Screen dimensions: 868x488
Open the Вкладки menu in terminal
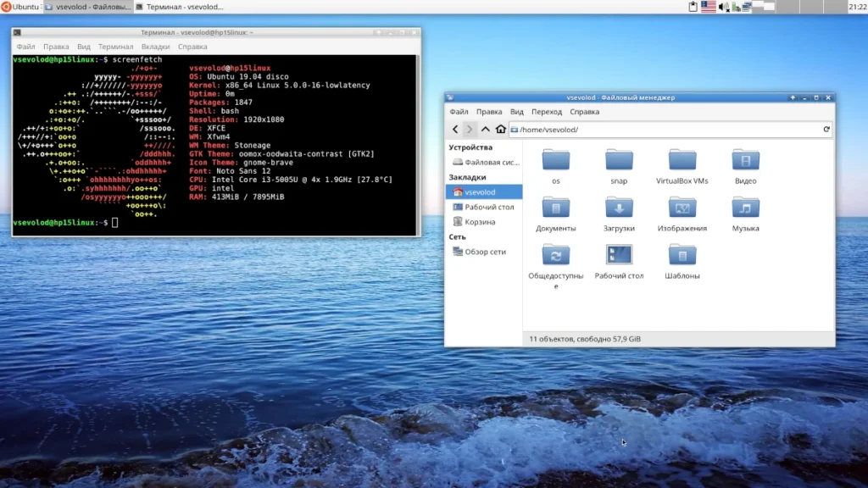tap(155, 47)
